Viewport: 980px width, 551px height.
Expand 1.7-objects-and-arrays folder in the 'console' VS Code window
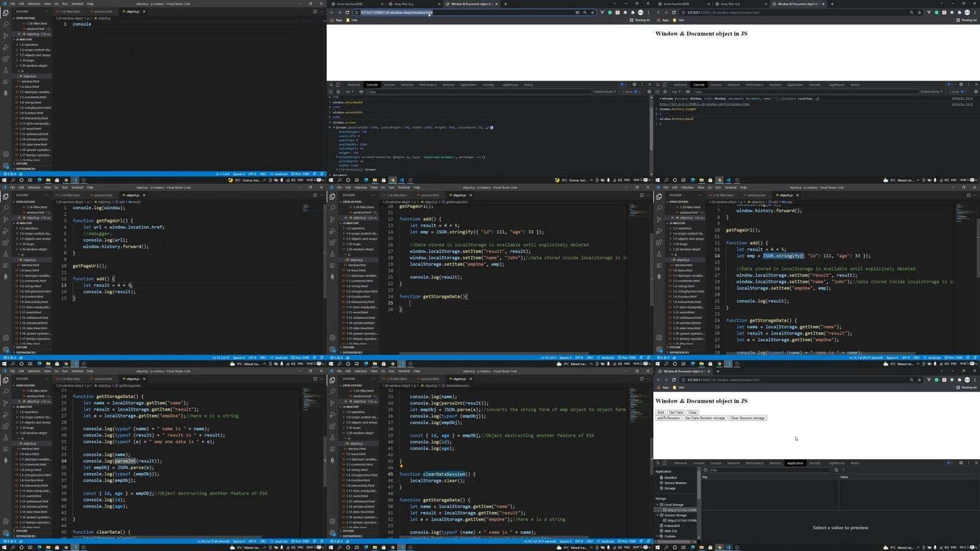[x=34, y=55]
